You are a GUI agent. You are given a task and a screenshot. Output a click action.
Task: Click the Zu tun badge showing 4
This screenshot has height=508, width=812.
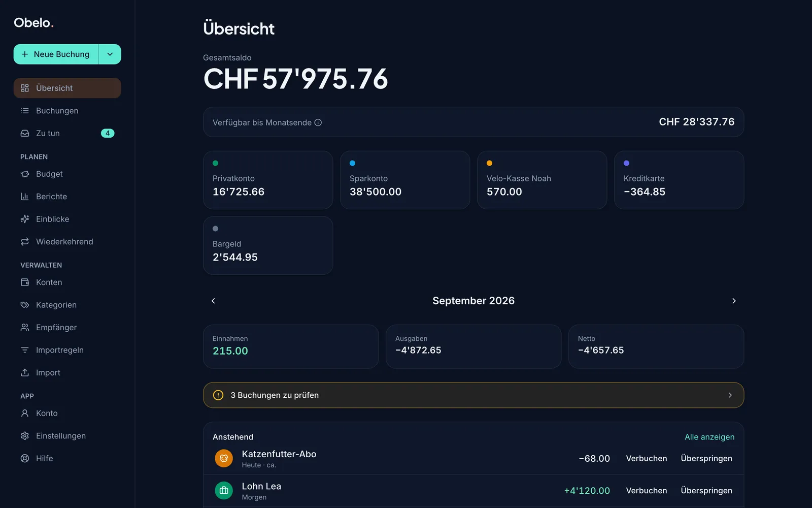108,133
